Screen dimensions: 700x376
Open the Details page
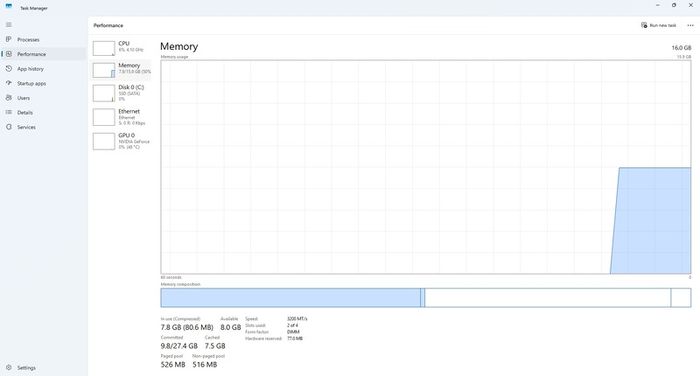[x=43, y=113]
